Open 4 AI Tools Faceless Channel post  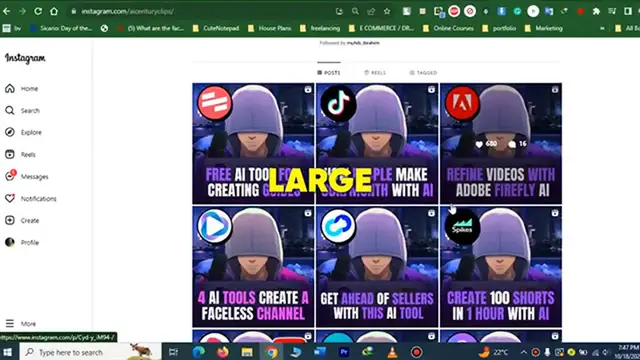[x=253, y=267]
